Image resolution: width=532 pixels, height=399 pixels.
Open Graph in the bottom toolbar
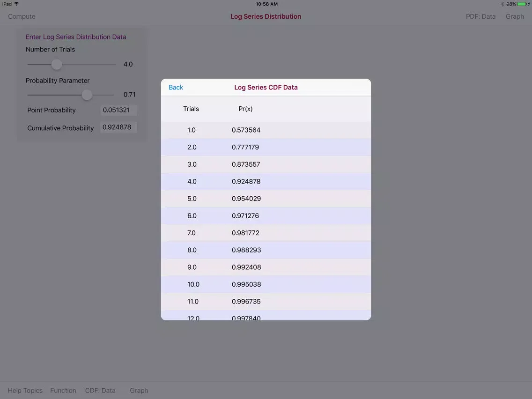click(x=139, y=391)
